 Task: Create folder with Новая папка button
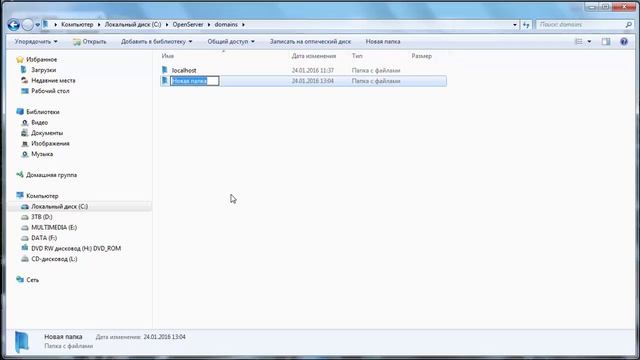[x=383, y=42]
